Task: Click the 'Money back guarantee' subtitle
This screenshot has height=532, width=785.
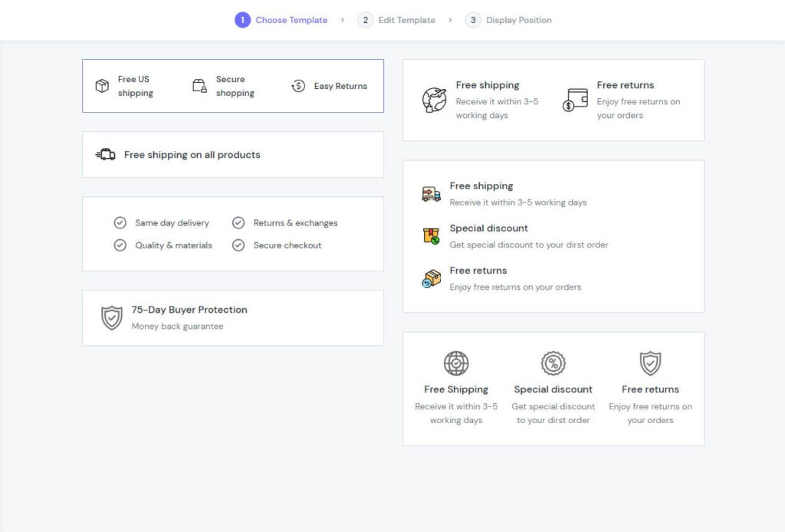Action: tap(178, 327)
